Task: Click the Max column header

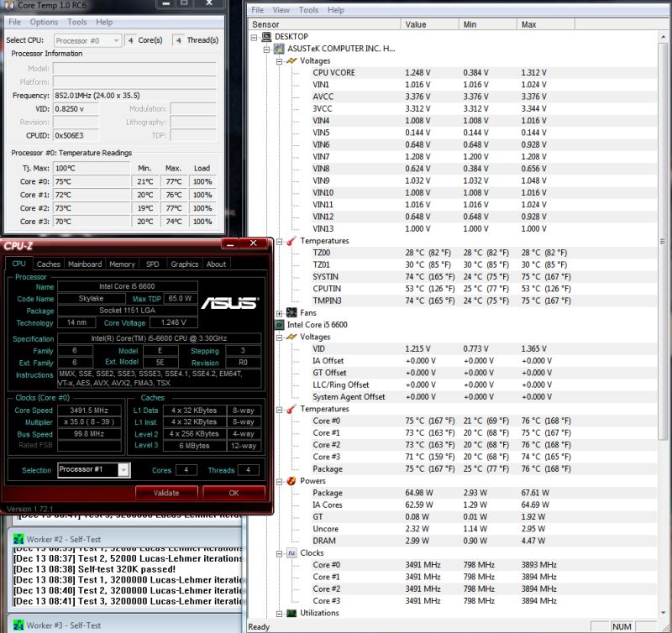Action: pos(545,24)
